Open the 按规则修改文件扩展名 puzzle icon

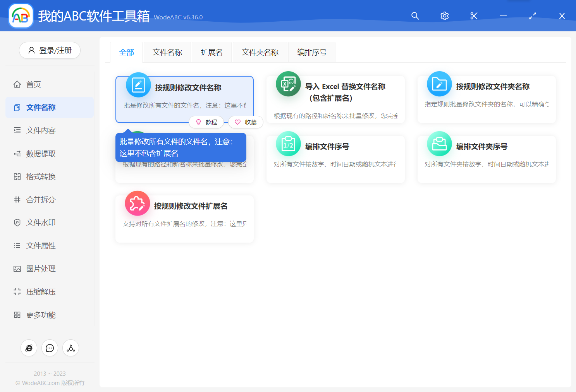point(138,203)
